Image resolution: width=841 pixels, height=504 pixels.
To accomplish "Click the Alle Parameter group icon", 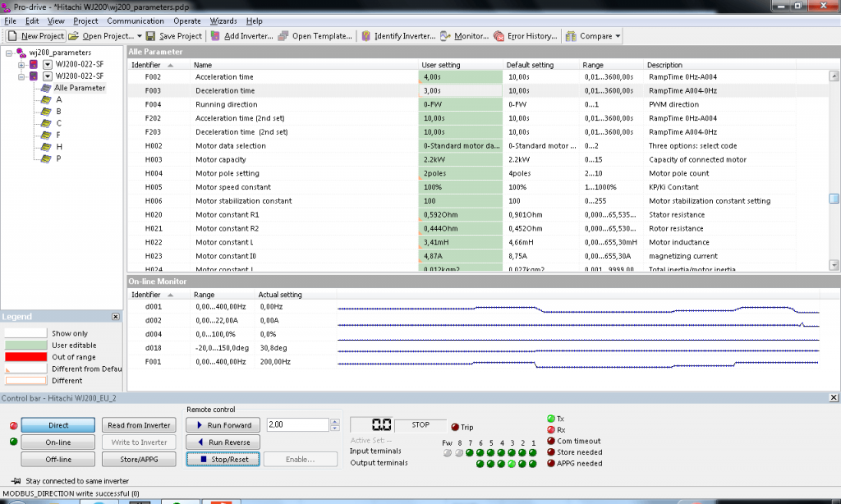I will click(x=46, y=88).
